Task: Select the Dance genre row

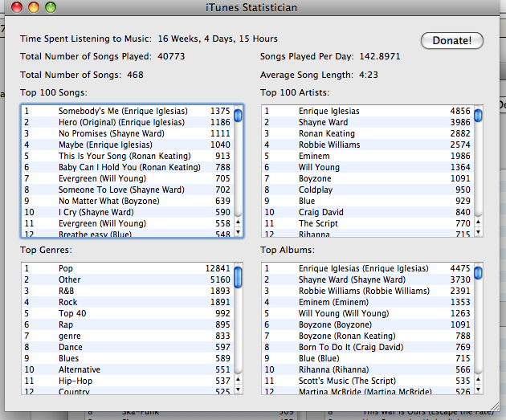Action: [x=128, y=347]
